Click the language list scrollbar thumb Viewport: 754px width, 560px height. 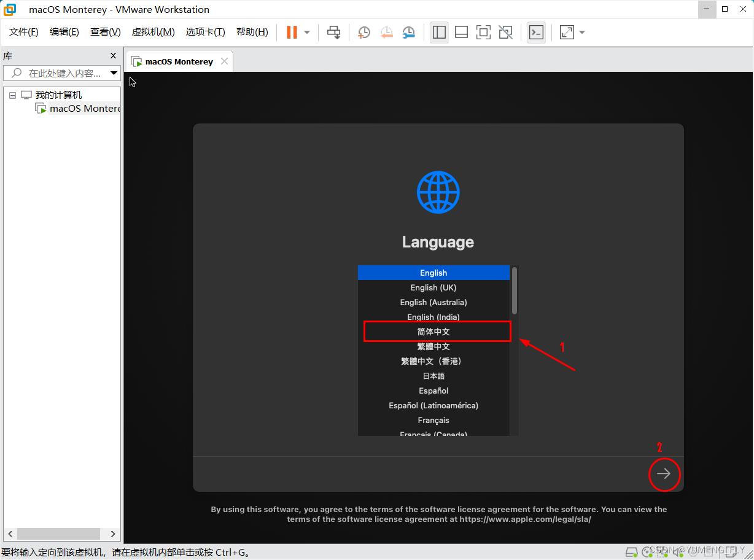[x=515, y=290]
